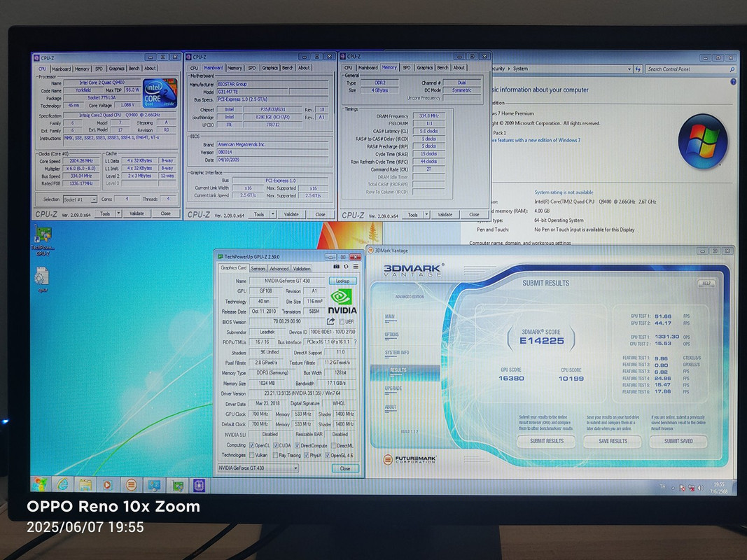Viewport: 747px width, 560px height.
Task: Click the Lookup button in GPU-Z
Action: click(342, 281)
